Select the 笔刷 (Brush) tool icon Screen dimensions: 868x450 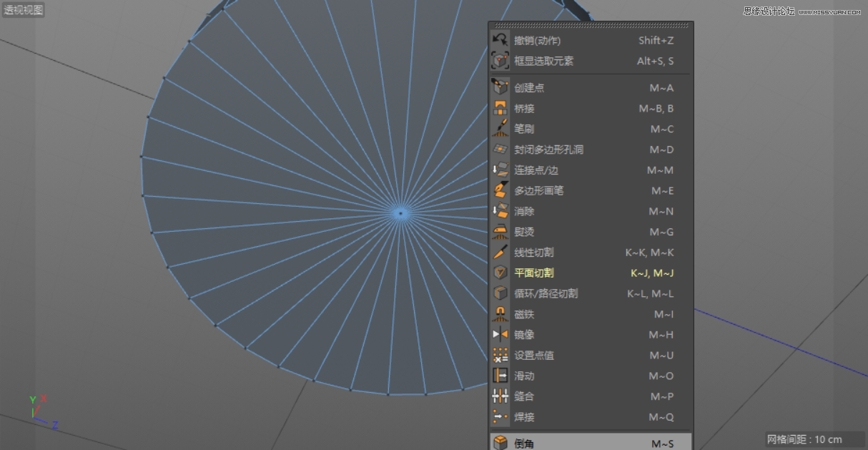pos(500,129)
